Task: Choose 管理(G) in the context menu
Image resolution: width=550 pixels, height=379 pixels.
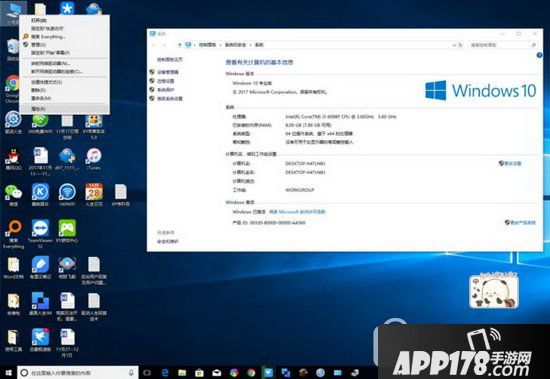Action: coord(65,45)
